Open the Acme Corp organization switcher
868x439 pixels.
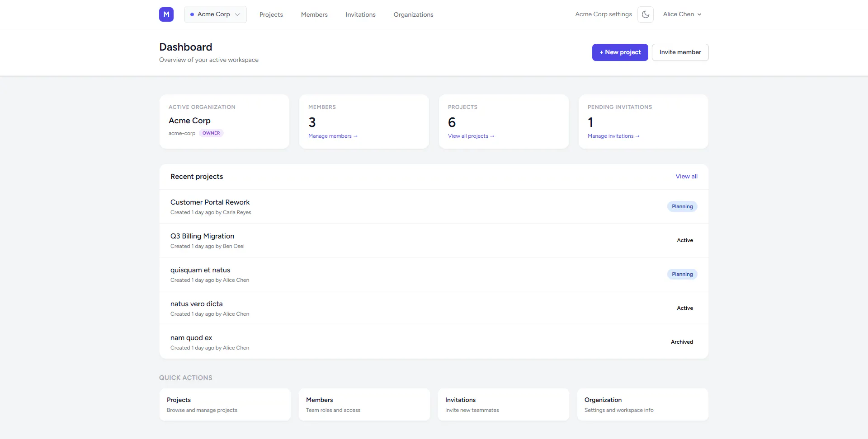pyautogui.click(x=216, y=14)
